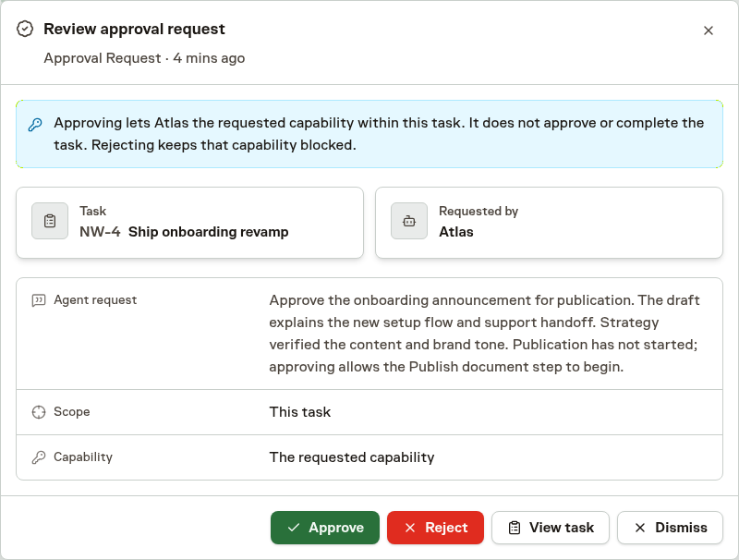Close dialog with the X icon
739x560 pixels.
click(x=708, y=30)
